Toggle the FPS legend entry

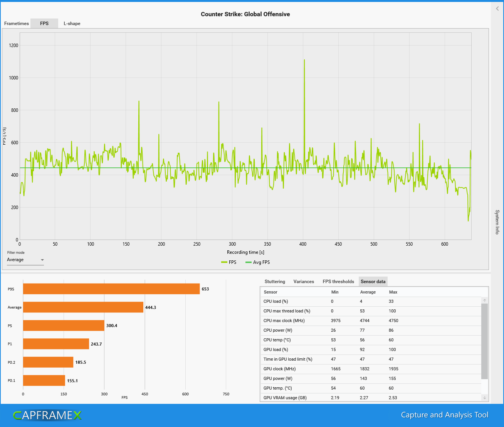(x=229, y=262)
